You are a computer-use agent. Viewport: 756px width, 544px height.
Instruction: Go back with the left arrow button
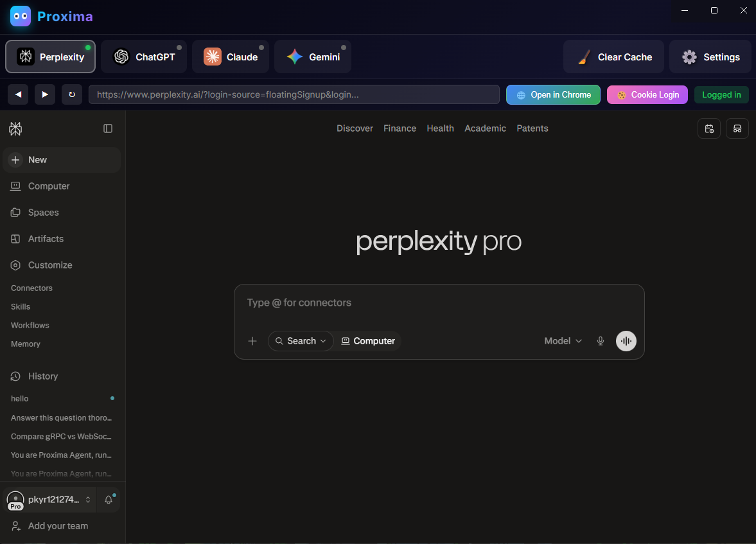click(18, 94)
